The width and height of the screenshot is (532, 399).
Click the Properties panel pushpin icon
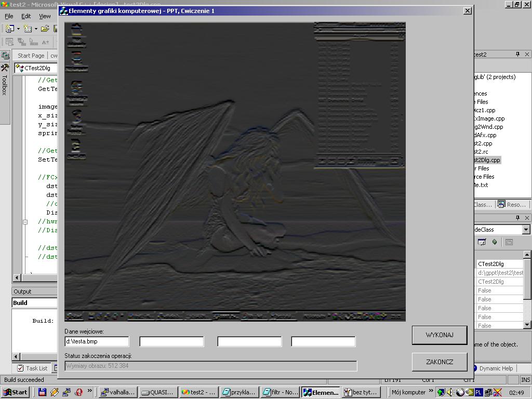point(517,218)
